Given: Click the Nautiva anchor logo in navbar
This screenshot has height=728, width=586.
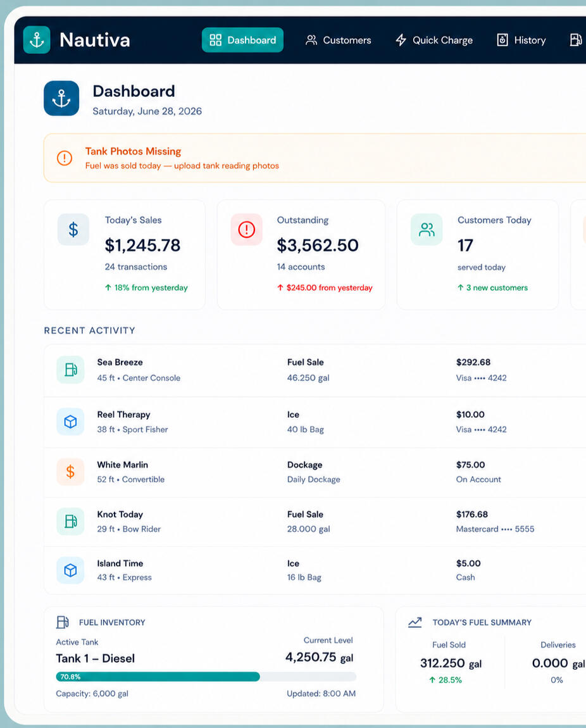Looking at the screenshot, I should (x=37, y=40).
